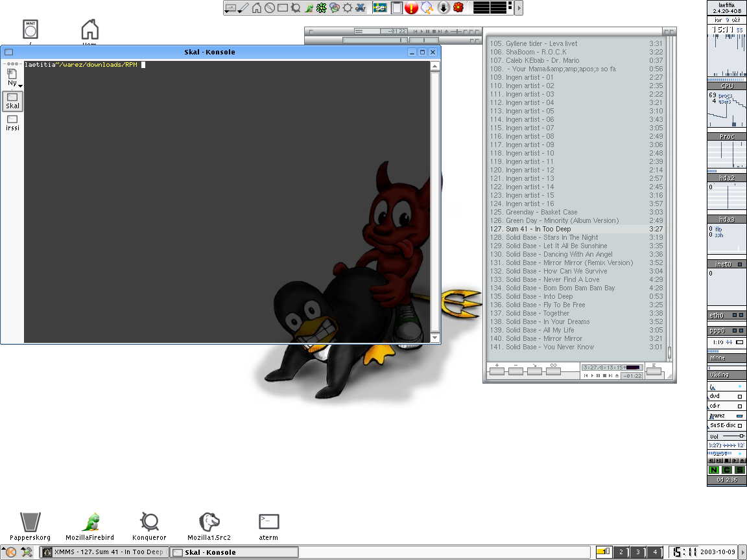747x560 pixels.
Task: Click the power plug icon in the top panel
Action: tap(427, 8)
